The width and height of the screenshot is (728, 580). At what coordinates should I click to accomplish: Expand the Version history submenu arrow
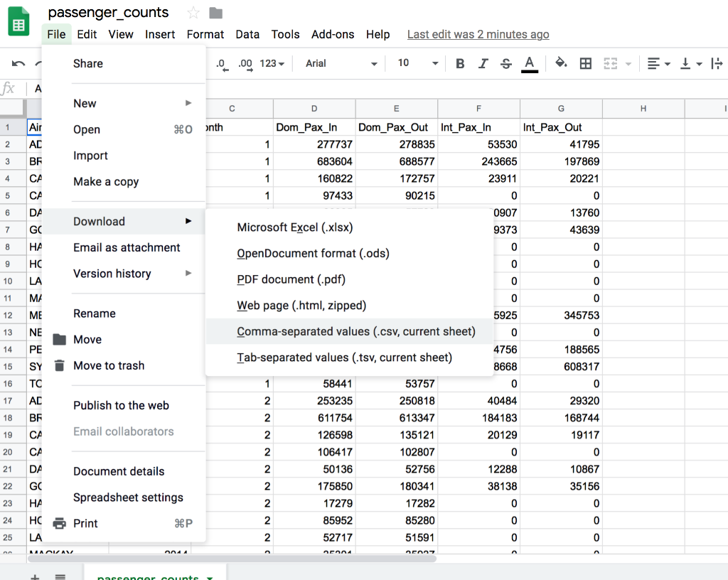[x=188, y=273]
